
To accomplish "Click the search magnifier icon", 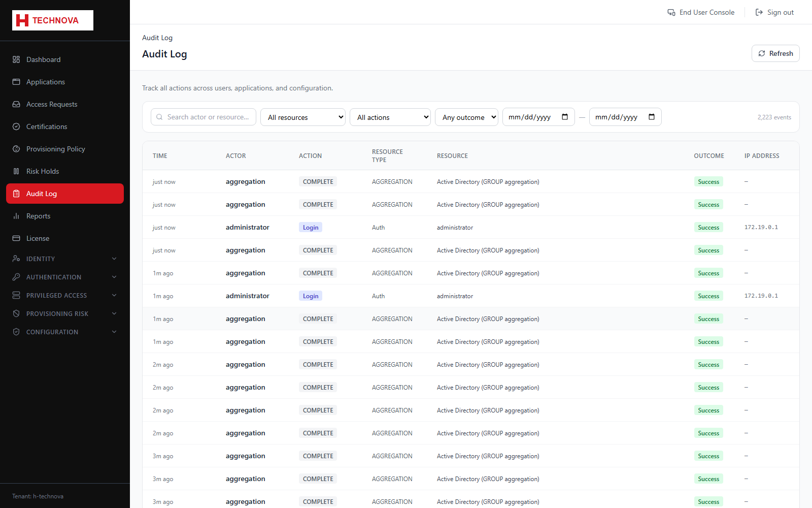I will [159, 117].
